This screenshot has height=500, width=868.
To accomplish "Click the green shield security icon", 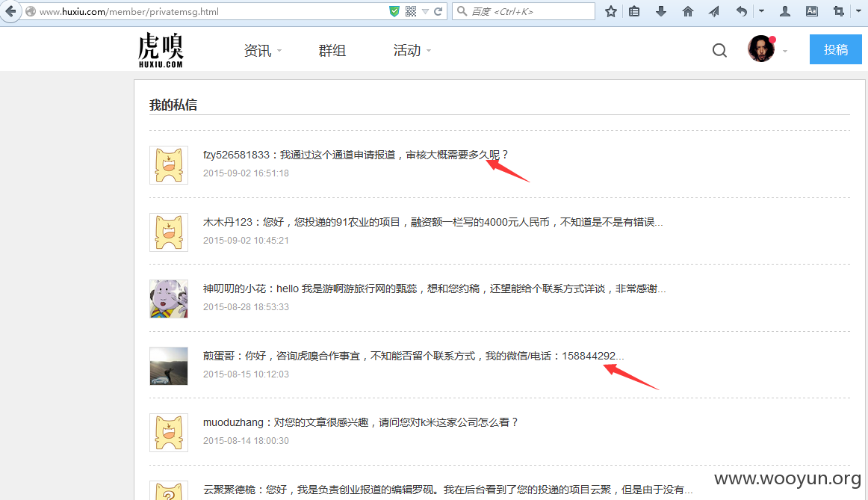I will (x=394, y=11).
